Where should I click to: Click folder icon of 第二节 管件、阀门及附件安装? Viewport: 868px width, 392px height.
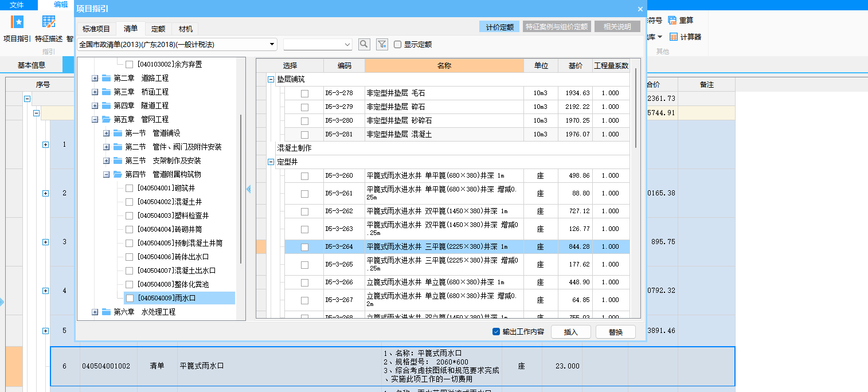pos(118,147)
